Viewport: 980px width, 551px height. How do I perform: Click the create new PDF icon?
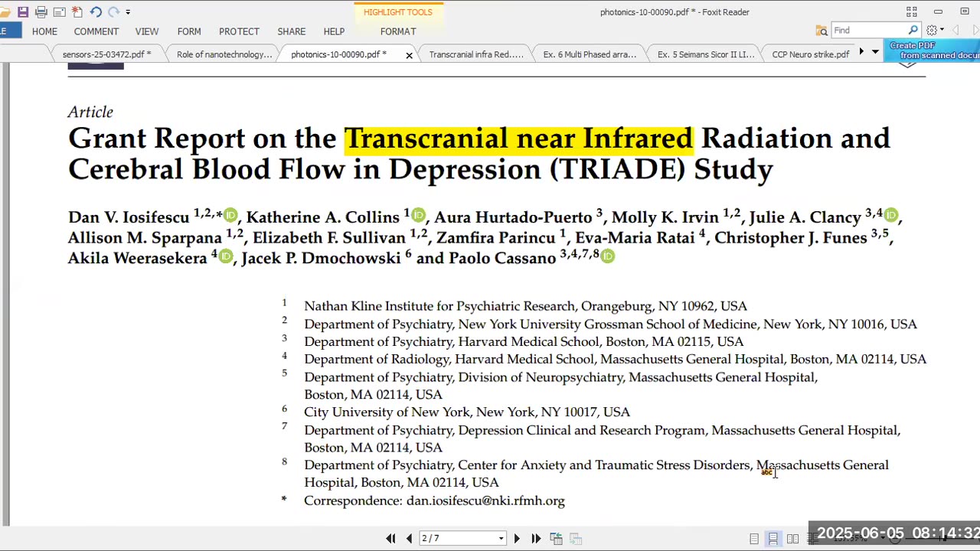click(77, 12)
